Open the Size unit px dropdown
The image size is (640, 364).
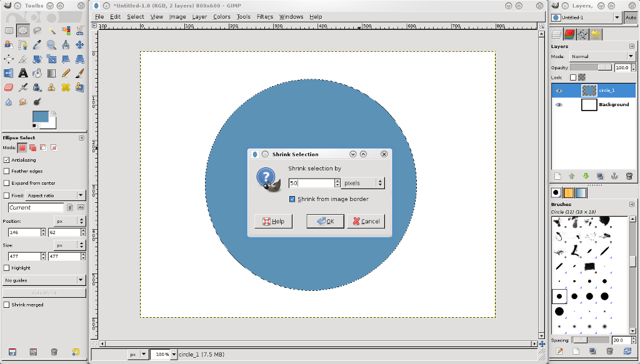click(x=69, y=245)
